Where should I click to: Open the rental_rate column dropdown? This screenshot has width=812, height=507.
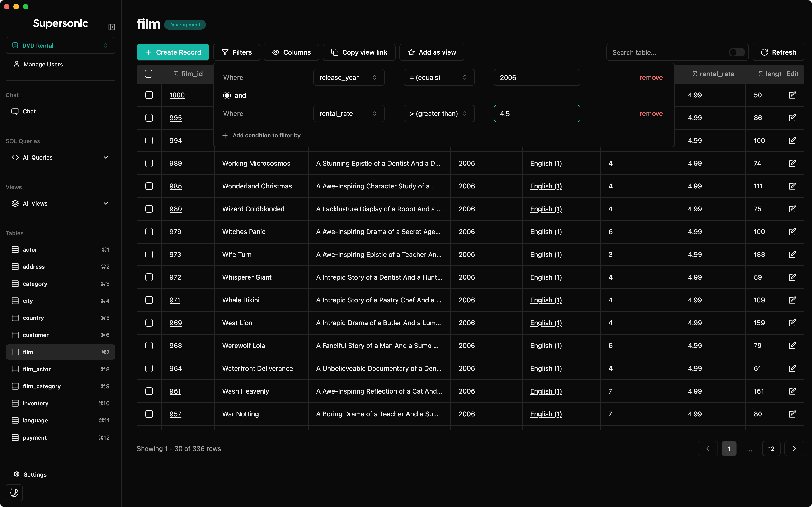tap(349, 114)
